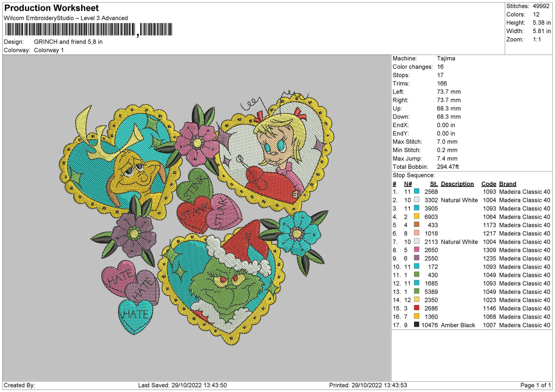
Task: Click stitch count '6903' in row 4
Action: pos(431,217)
